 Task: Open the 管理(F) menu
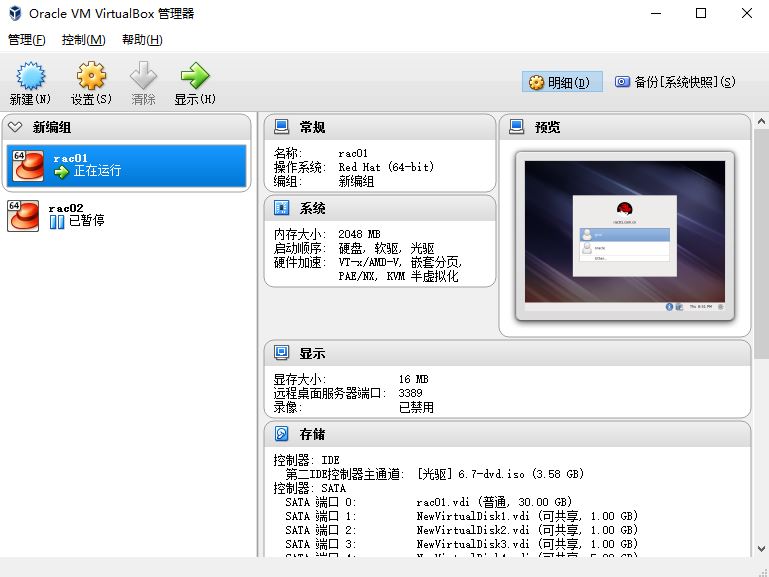[x=27, y=40]
